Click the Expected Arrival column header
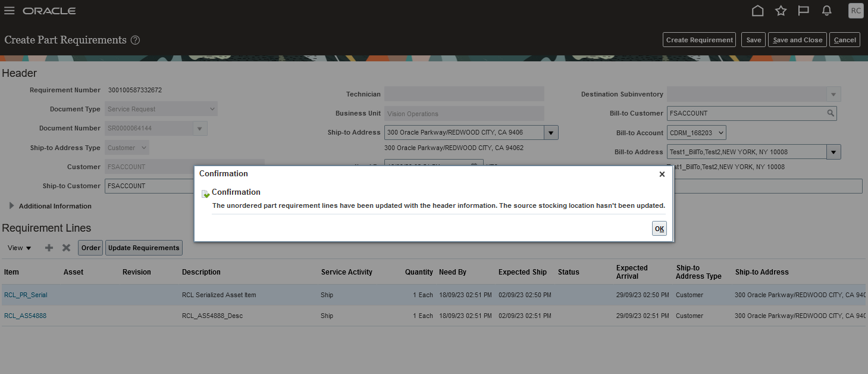This screenshot has height=374, width=868. click(x=632, y=272)
